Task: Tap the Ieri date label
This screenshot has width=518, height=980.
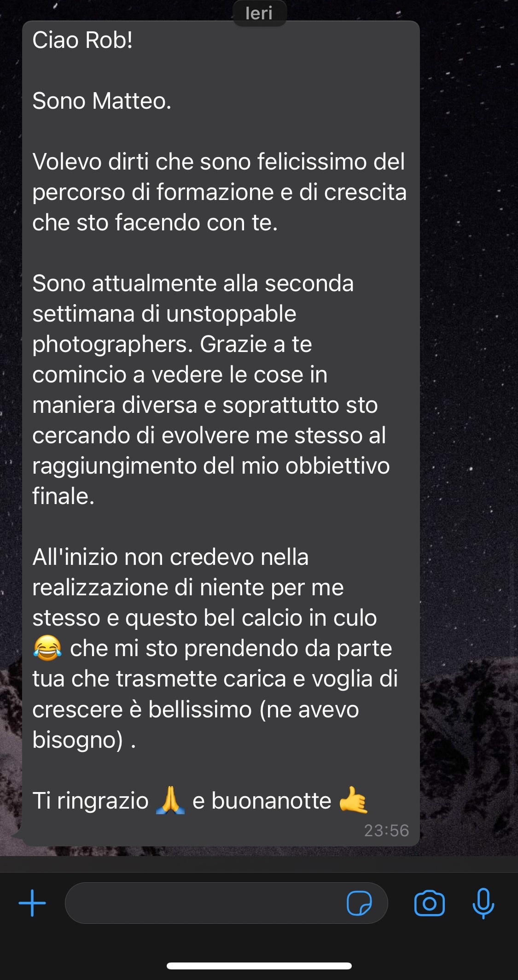Action: pyautogui.click(x=259, y=13)
